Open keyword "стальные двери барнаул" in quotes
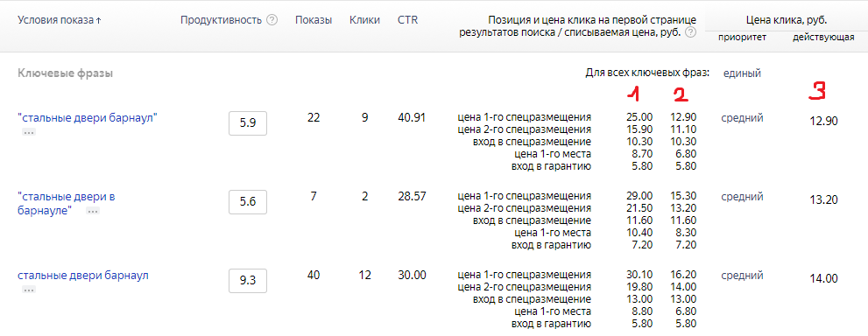 88,118
